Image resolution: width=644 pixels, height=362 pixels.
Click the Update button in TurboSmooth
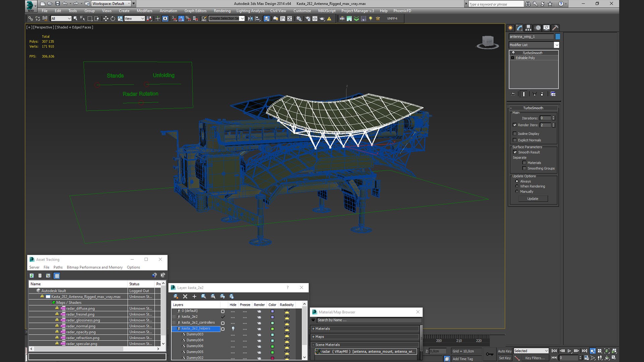point(533,199)
